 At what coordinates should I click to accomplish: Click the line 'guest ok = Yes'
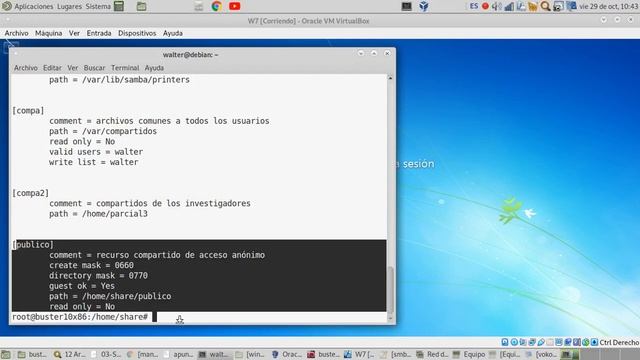[82, 286]
